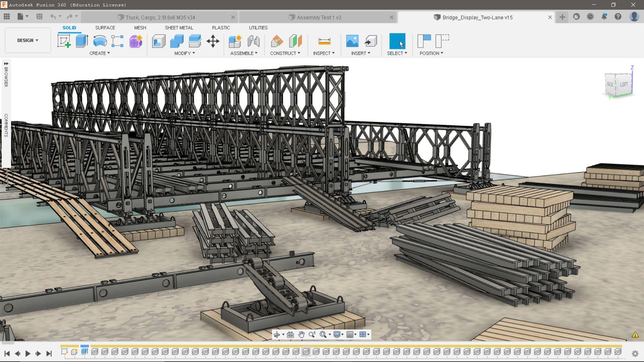Expand the MODIFY menu dropdown
The image size is (644, 362).
184,53
